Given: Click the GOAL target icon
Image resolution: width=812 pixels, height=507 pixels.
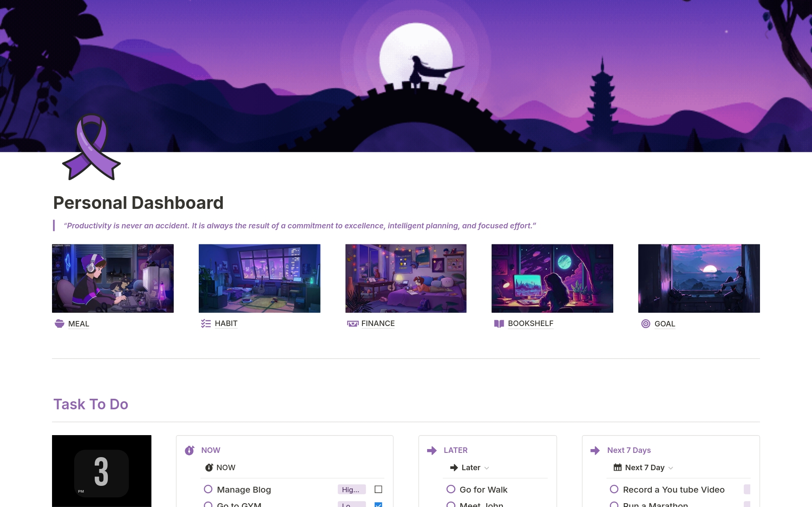Looking at the screenshot, I should [646, 324].
